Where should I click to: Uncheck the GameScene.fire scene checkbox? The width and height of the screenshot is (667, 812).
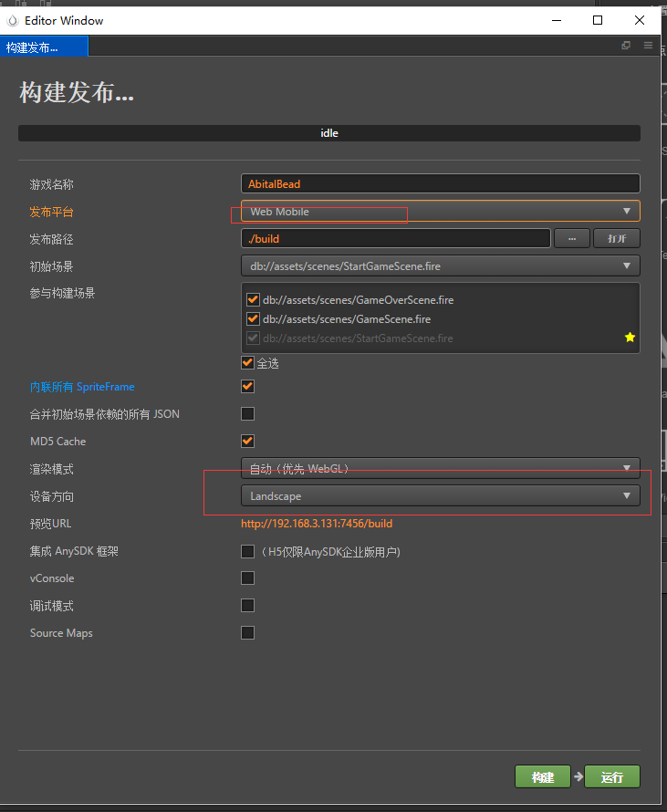(x=253, y=319)
